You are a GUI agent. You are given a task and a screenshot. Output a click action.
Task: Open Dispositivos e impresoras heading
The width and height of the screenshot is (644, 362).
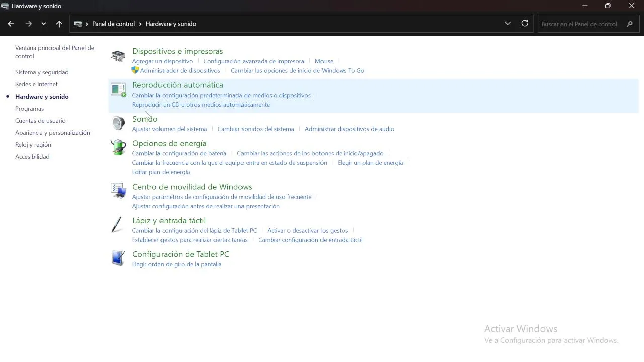178,51
